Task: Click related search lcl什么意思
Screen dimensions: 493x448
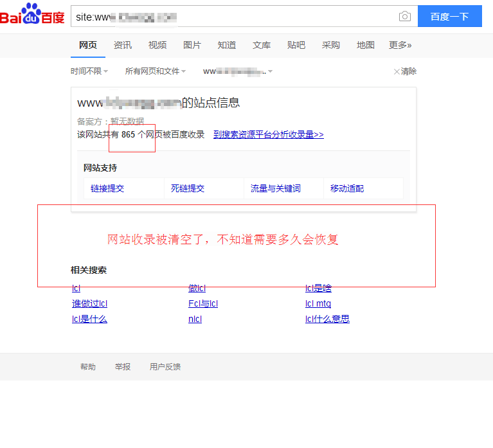Action: tap(327, 319)
